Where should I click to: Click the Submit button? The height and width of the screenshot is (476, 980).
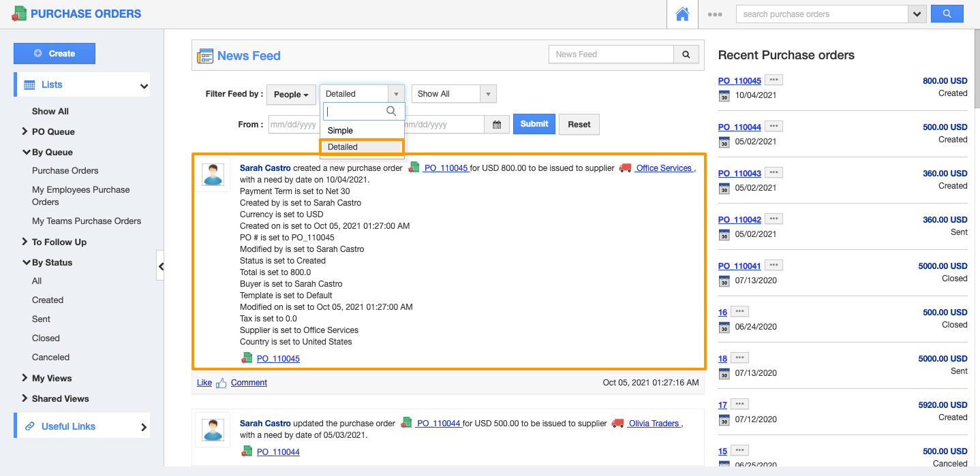(534, 124)
